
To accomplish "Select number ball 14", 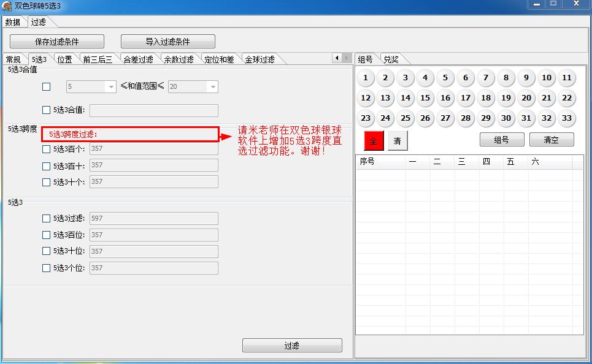I will tap(406, 98).
